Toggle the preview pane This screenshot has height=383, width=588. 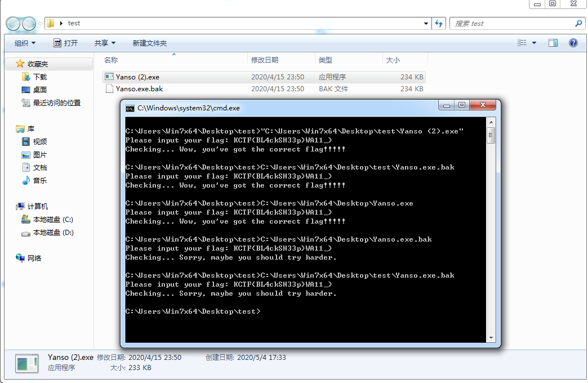(x=553, y=43)
